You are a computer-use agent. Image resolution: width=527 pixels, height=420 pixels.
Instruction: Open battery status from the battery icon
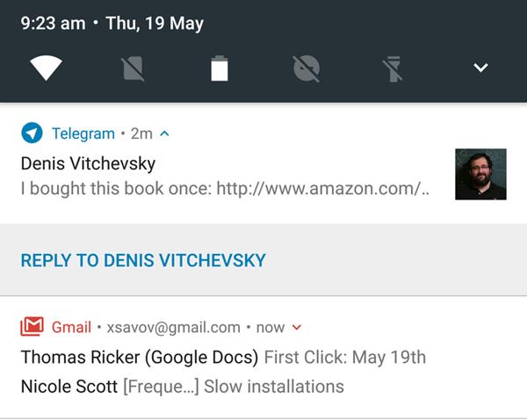[220, 68]
